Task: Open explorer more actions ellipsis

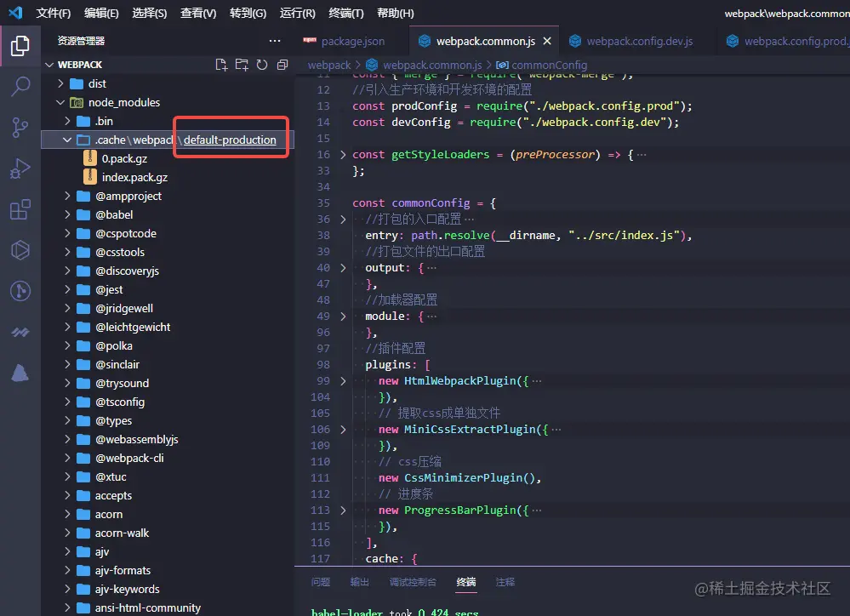Action: tap(275, 41)
